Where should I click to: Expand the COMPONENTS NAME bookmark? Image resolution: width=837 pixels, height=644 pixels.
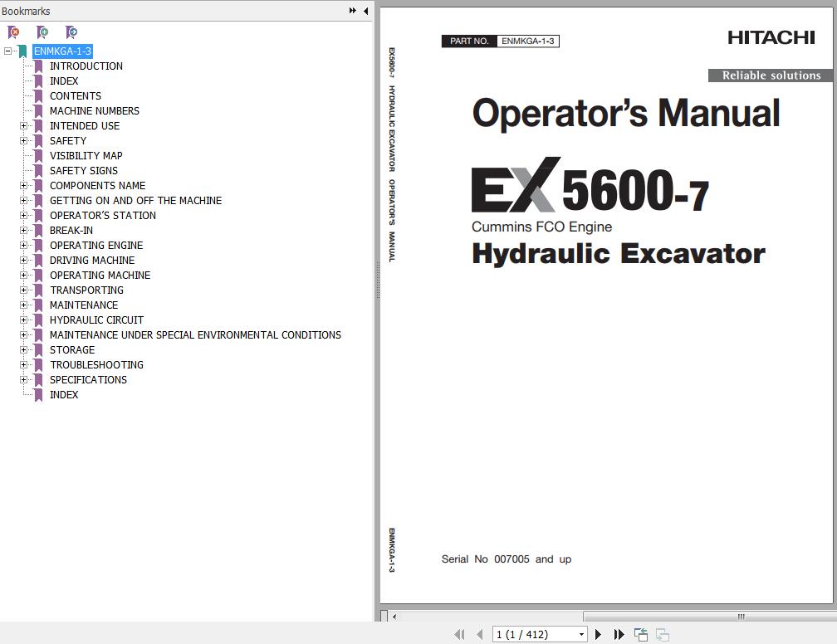click(23, 186)
